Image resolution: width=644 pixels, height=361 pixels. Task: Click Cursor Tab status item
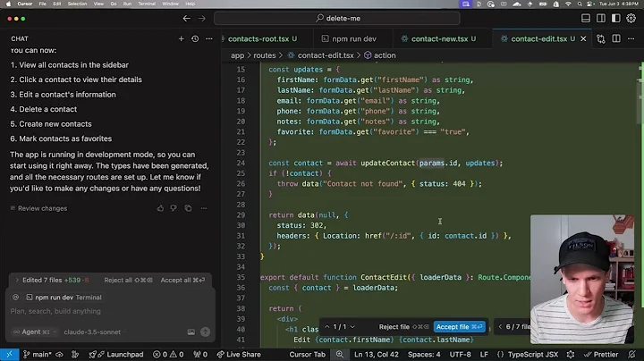307,355
